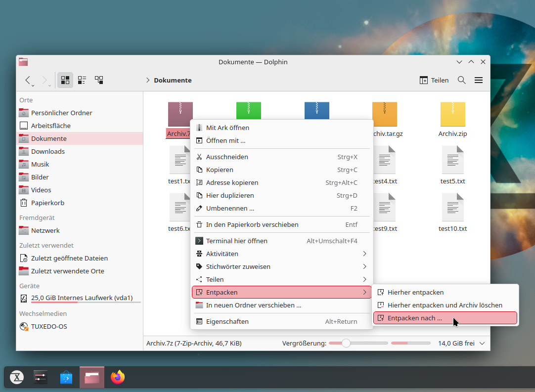The image size is (535, 392).
Task: Open the search magnifier
Action: tap(462, 80)
